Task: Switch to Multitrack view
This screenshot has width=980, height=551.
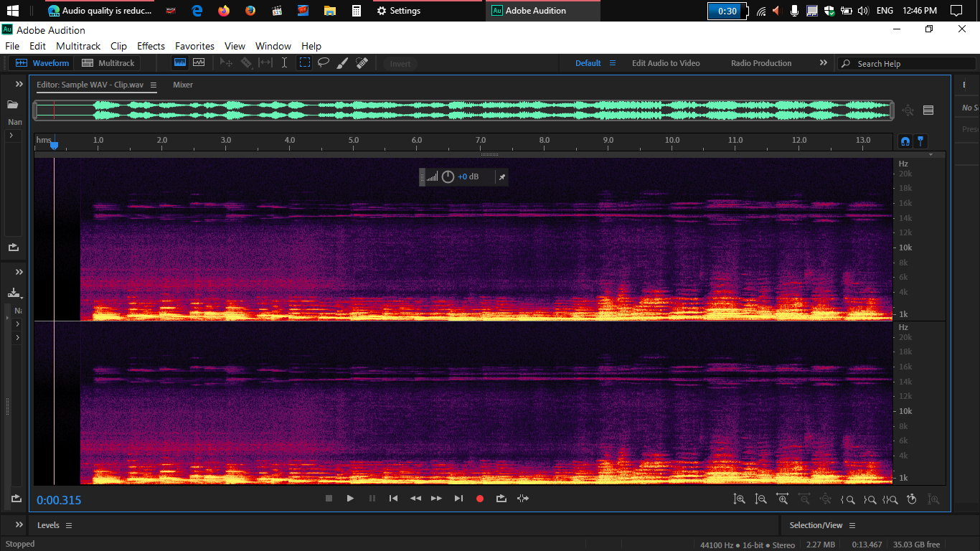Action: 108,63
